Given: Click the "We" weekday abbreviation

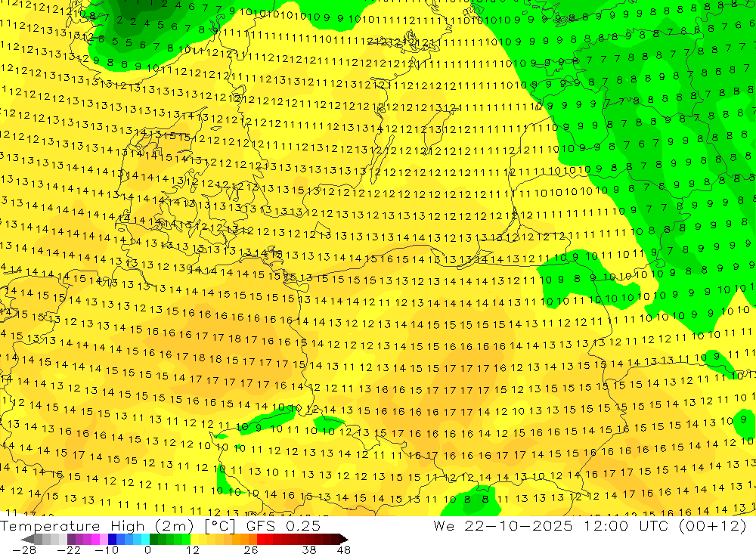Looking at the screenshot, I should click(444, 525).
